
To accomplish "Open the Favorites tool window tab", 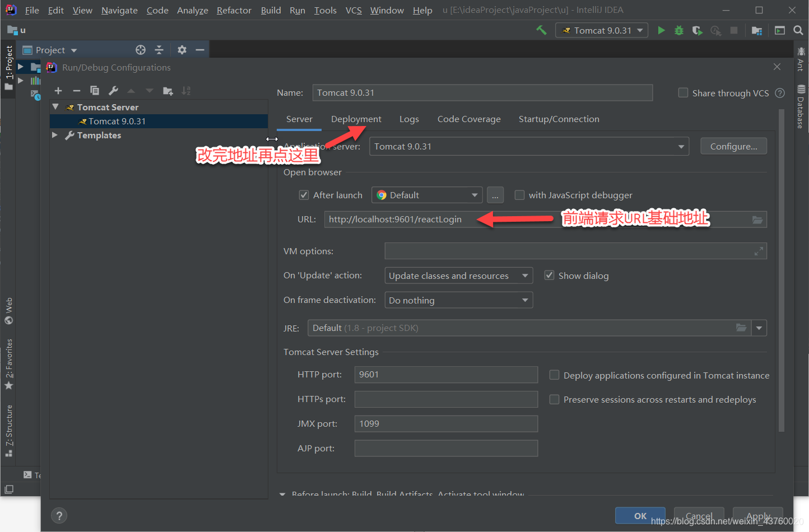I will coord(9,364).
